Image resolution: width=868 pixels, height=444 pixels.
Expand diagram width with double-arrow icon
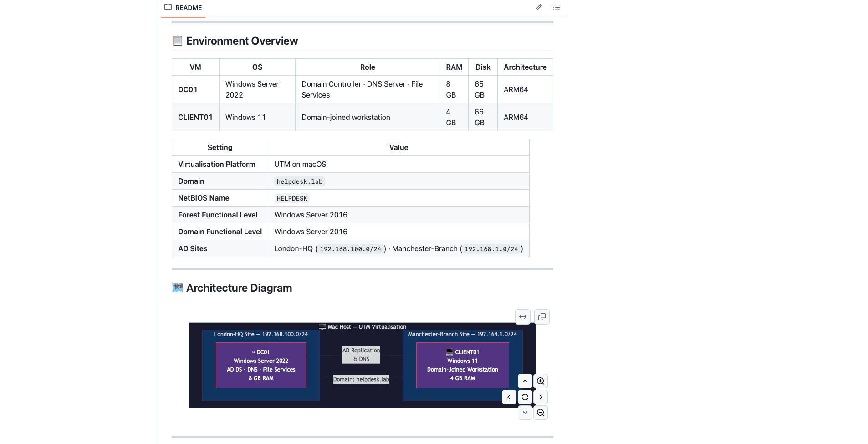(x=523, y=317)
